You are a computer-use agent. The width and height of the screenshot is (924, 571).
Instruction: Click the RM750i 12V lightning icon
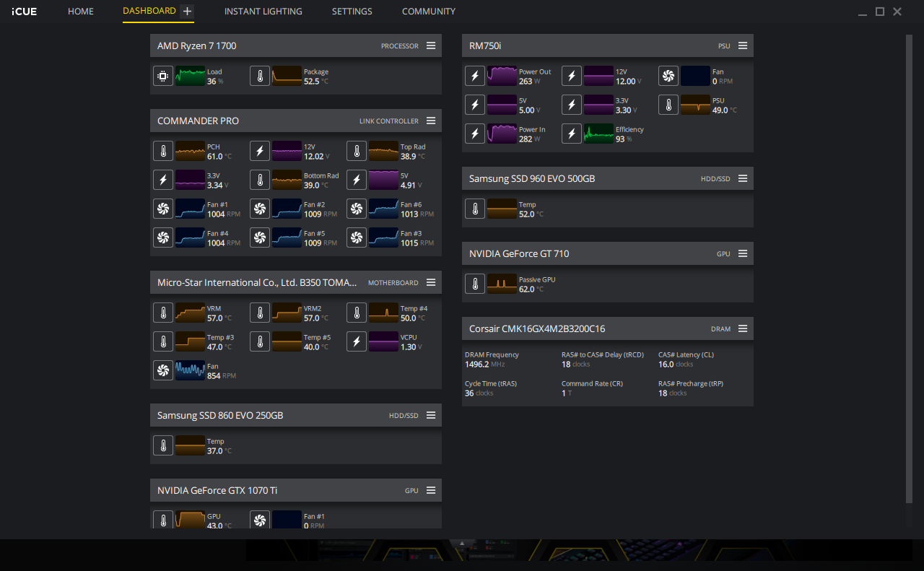(572, 76)
